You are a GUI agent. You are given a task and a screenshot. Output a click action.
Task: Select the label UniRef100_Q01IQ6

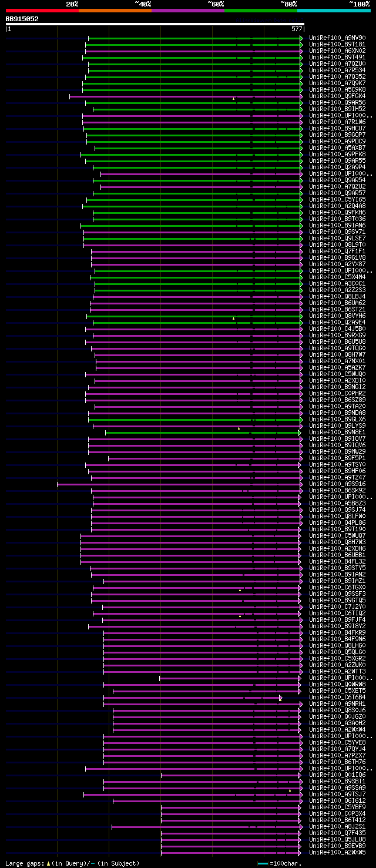pyautogui.click(x=337, y=775)
